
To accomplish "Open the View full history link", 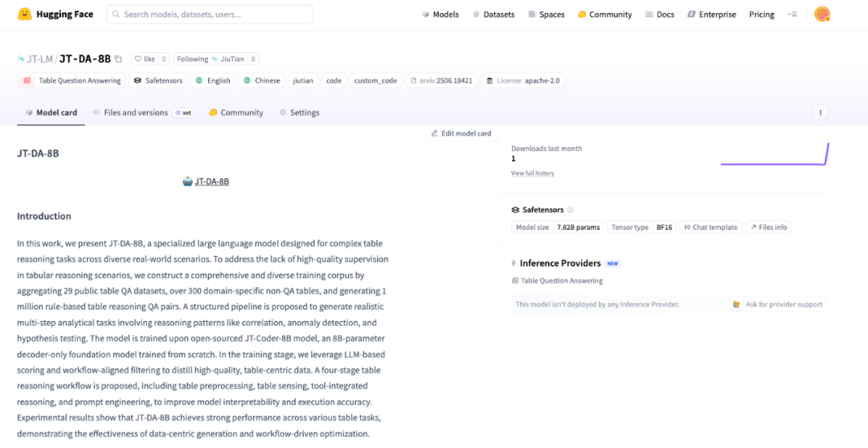I will [533, 173].
